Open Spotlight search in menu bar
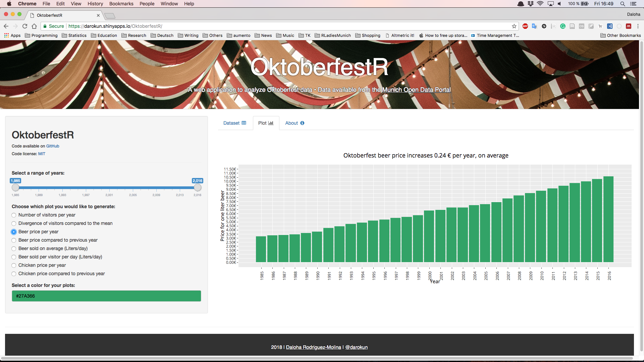The image size is (644, 362). 623,4
